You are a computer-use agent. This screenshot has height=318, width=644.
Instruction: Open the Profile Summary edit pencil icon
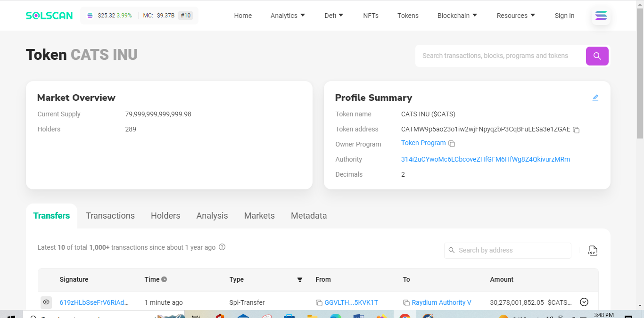point(595,97)
